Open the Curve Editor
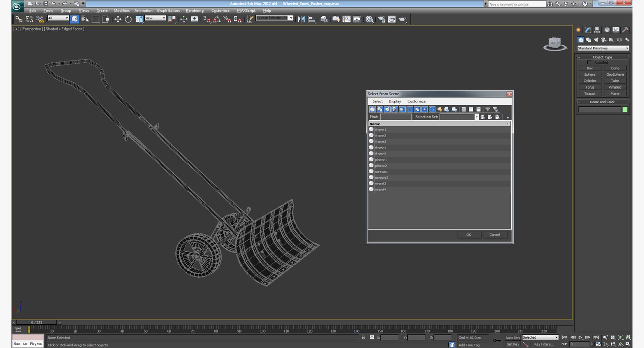Image resolution: width=644 pixels, height=348 pixels. tap(346, 19)
